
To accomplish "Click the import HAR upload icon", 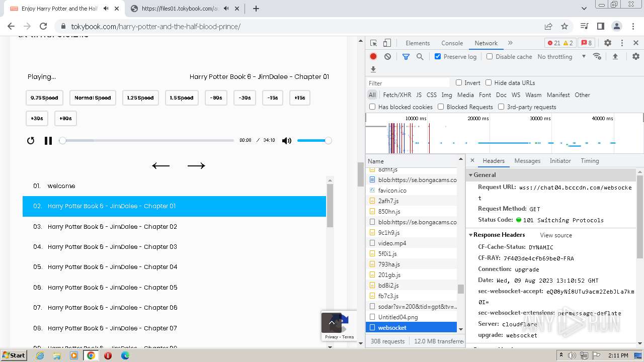I will [615, 57].
